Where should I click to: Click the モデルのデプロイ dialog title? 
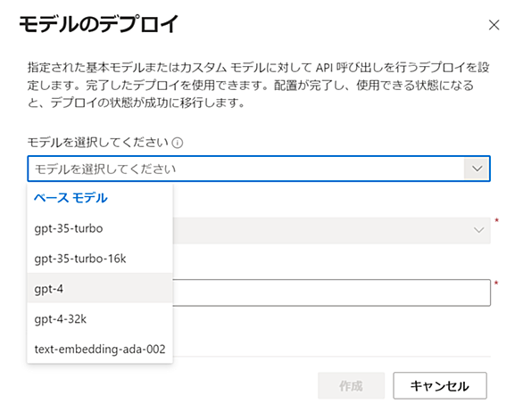coord(99,24)
